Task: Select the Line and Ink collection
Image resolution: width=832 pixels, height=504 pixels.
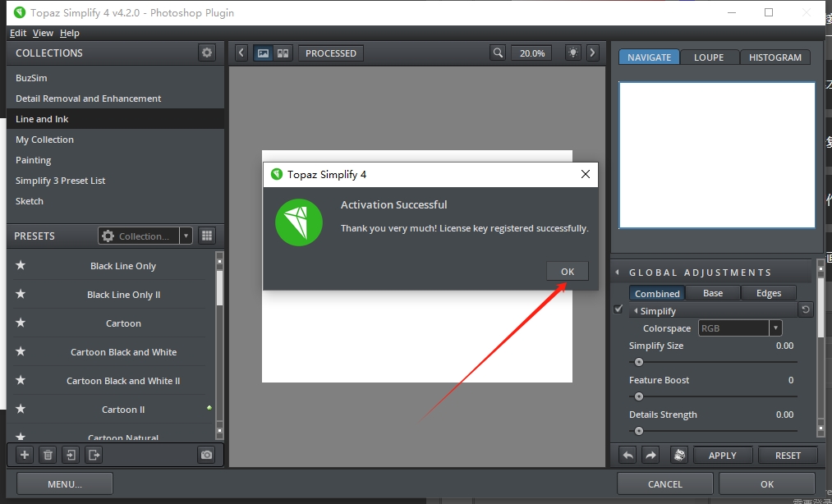Action: point(115,119)
